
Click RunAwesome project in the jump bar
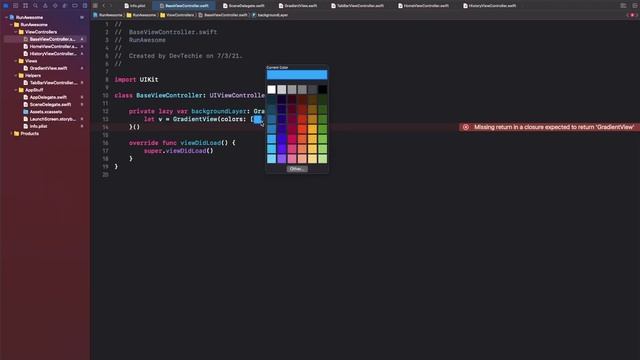click(x=108, y=15)
